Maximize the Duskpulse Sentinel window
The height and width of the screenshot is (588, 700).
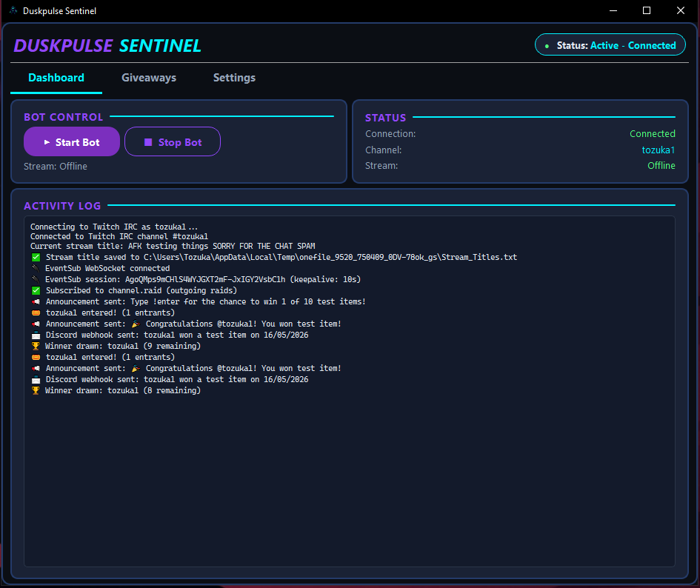tap(647, 10)
